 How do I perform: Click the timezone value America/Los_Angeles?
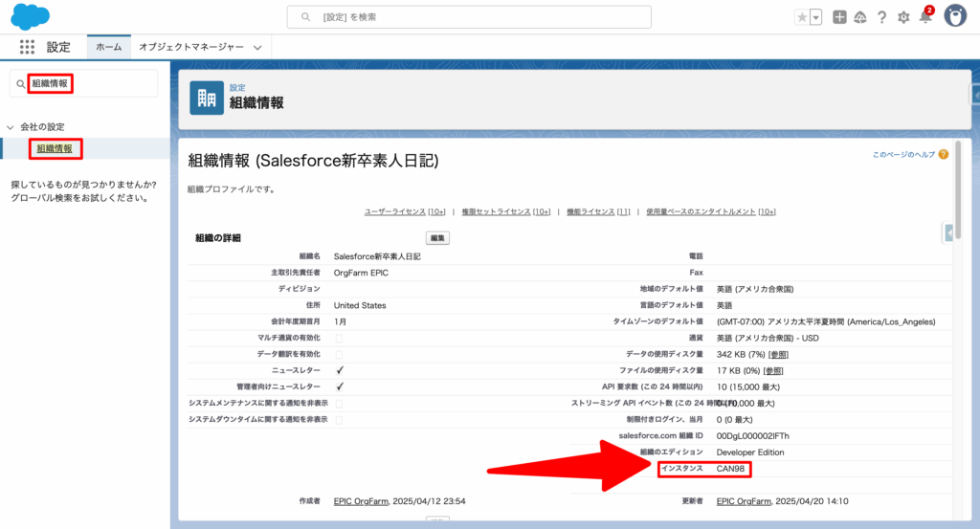(826, 322)
